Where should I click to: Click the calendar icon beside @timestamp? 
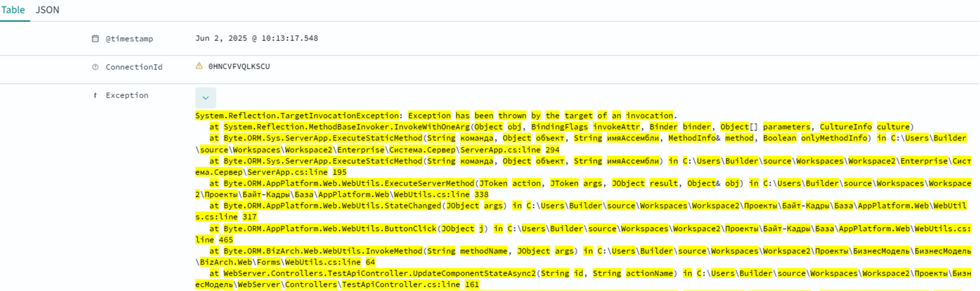pos(95,39)
